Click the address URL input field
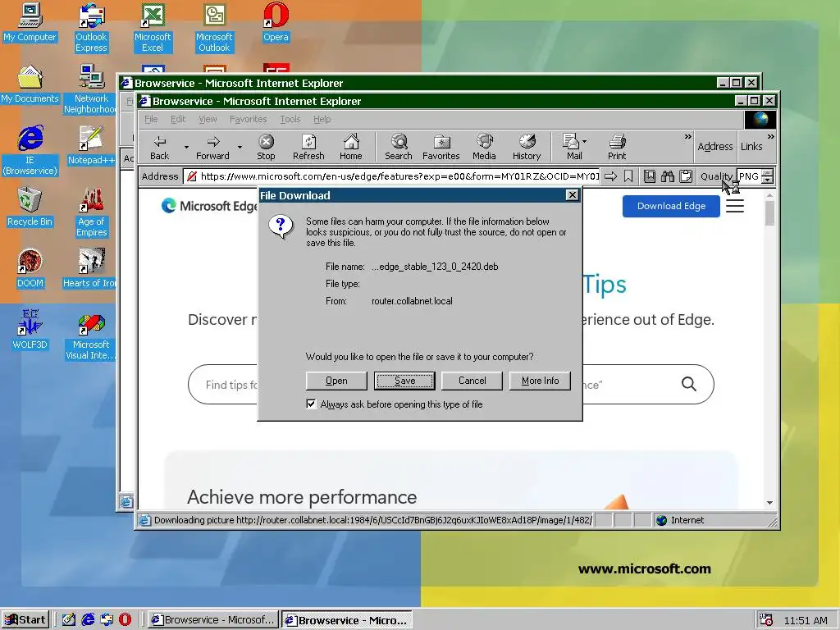The width and height of the screenshot is (840, 630). [x=391, y=176]
